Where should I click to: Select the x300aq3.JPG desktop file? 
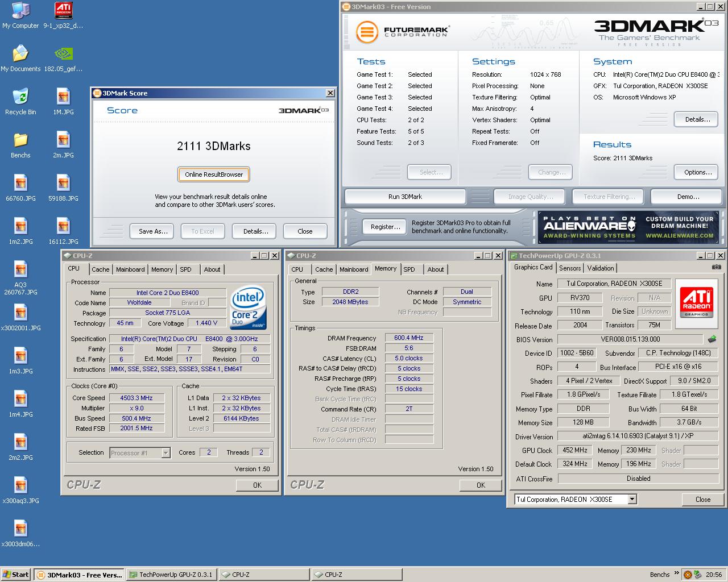pos(20,490)
